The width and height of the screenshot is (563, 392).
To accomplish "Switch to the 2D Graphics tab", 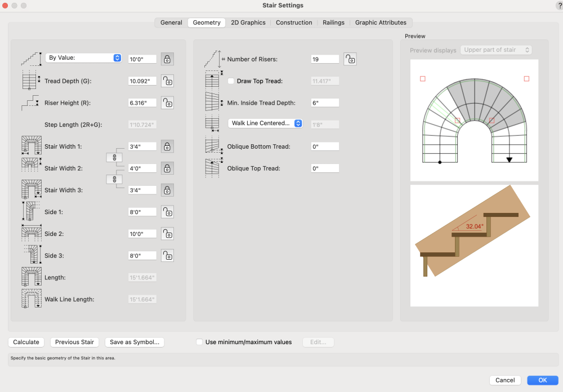I will coord(248,23).
